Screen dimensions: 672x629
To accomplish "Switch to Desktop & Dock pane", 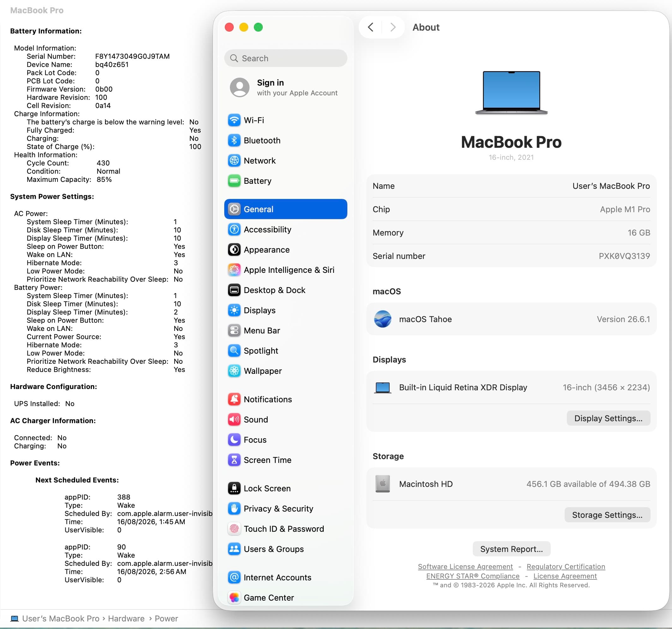I will [x=285, y=290].
